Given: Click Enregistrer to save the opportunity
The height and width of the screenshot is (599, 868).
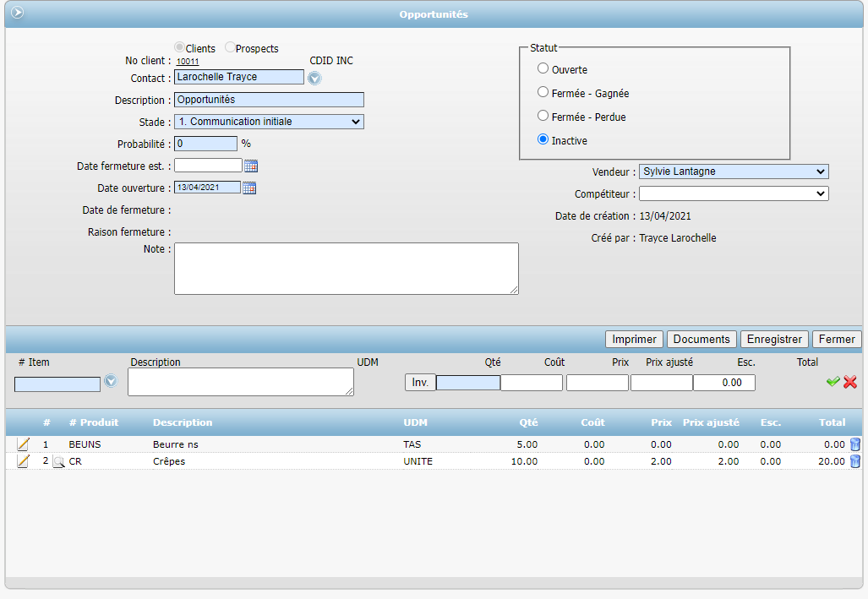Looking at the screenshot, I should pyautogui.click(x=774, y=340).
